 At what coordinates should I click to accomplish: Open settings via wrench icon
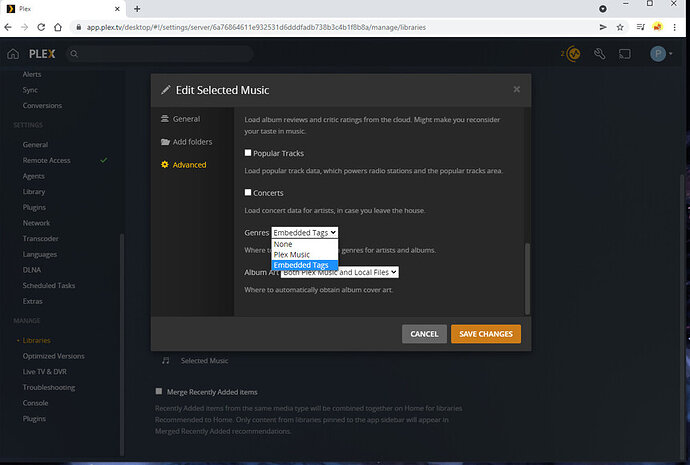tap(599, 54)
